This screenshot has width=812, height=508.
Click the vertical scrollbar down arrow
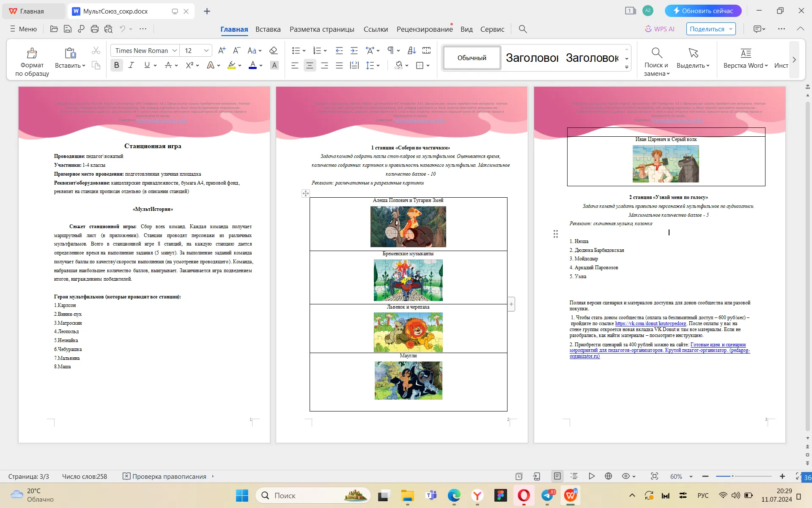(x=808, y=438)
